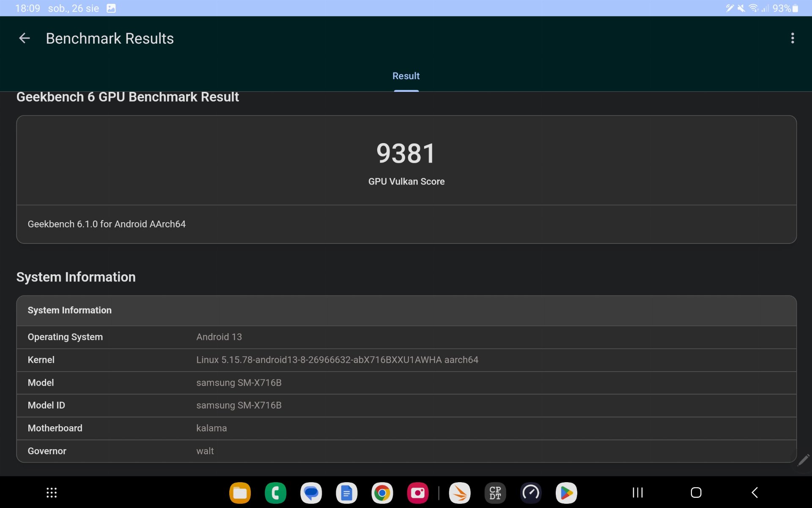Tap the Motherboard value kalama

[211, 428]
